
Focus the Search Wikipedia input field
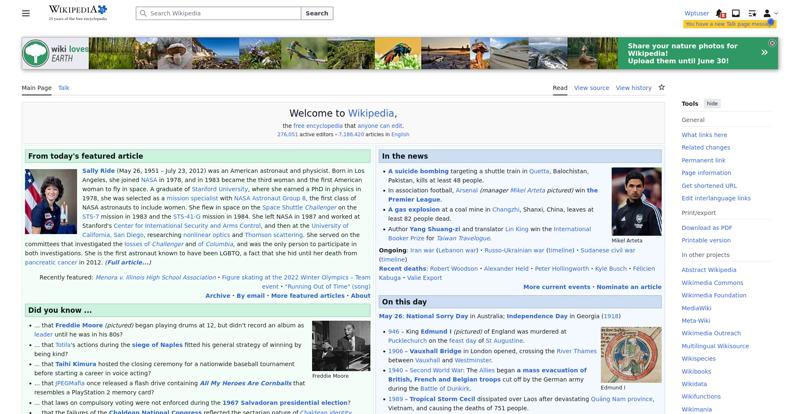(219, 13)
